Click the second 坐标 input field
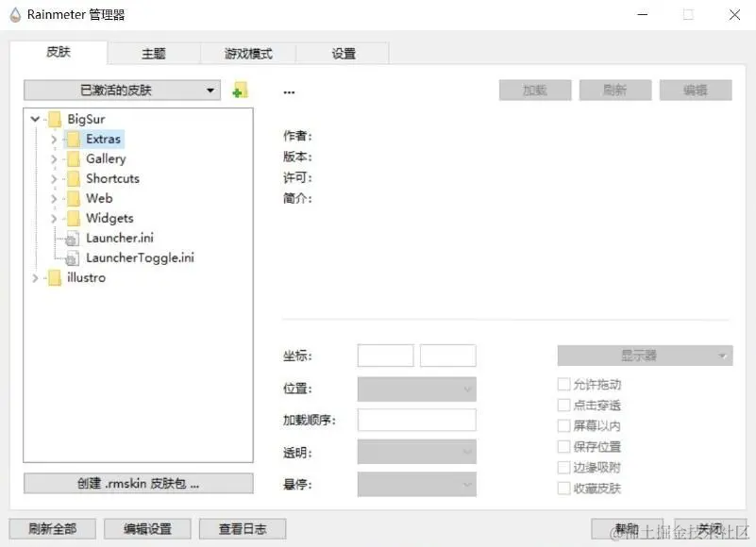This screenshot has width=756, height=547. tap(448, 356)
